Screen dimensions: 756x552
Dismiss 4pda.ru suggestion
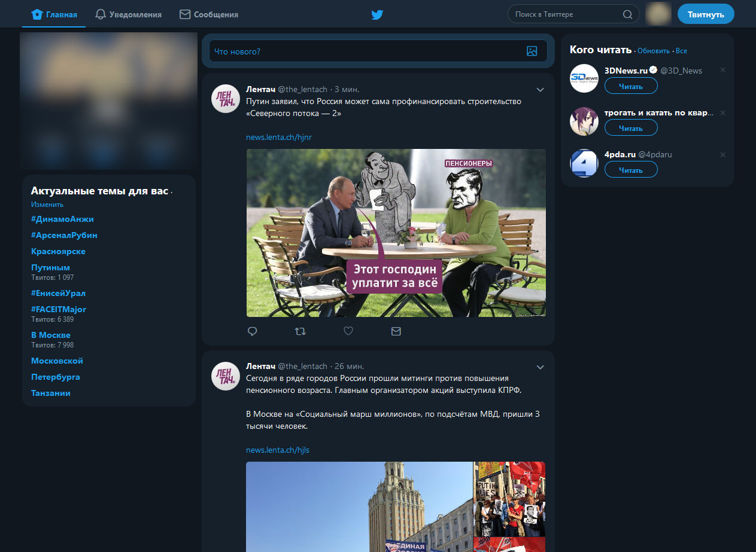[x=722, y=154]
